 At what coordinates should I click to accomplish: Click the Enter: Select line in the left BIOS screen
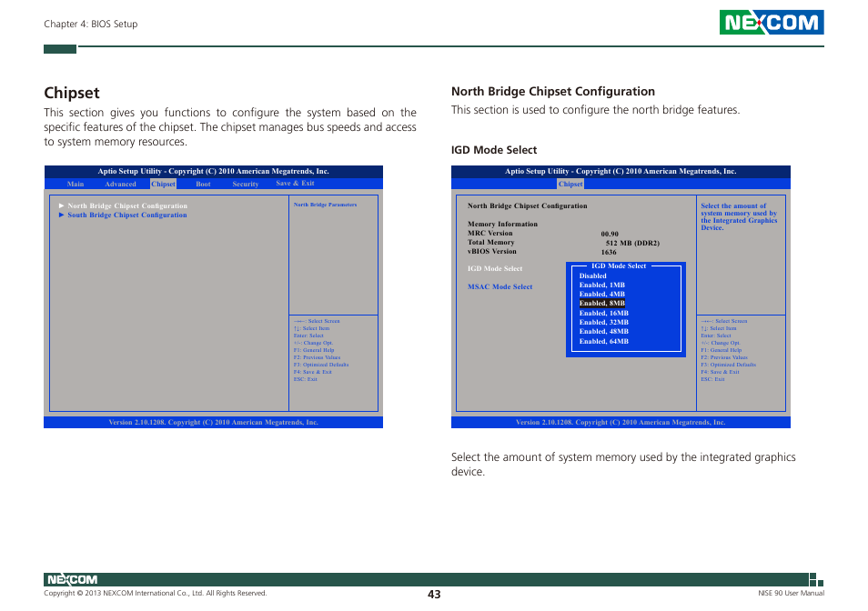pos(308,336)
